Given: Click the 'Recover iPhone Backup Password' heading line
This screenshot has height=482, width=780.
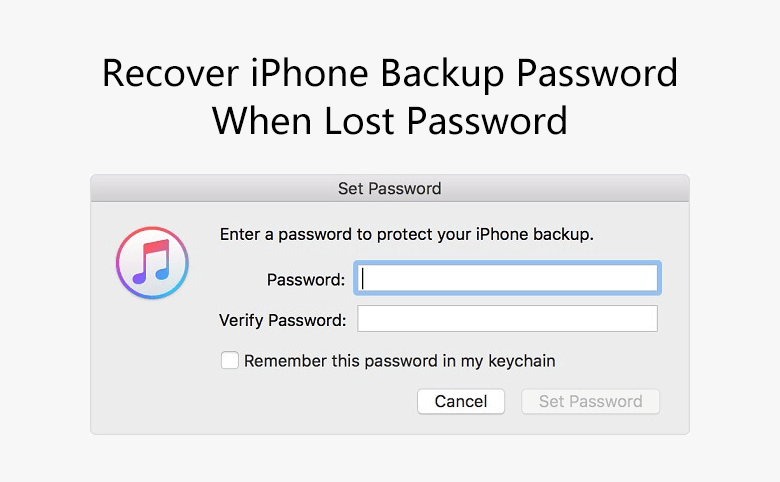Looking at the screenshot, I should pyautogui.click(x=390, y=74).
